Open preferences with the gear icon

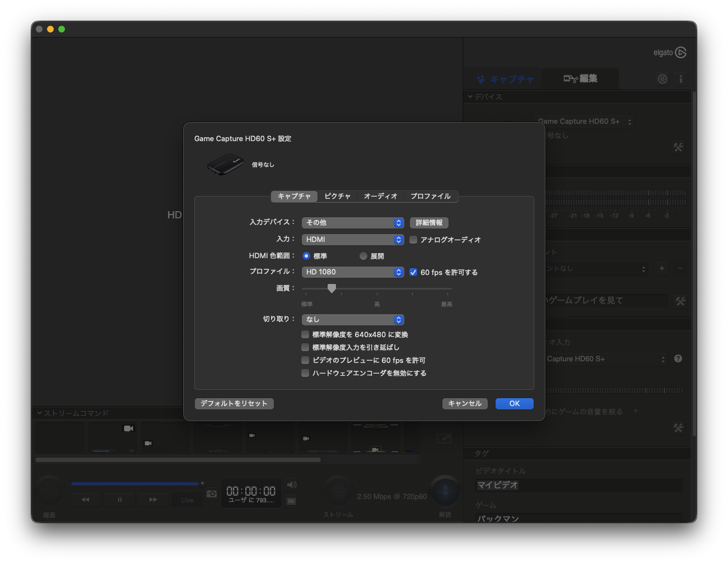click(x=662, y=79)
